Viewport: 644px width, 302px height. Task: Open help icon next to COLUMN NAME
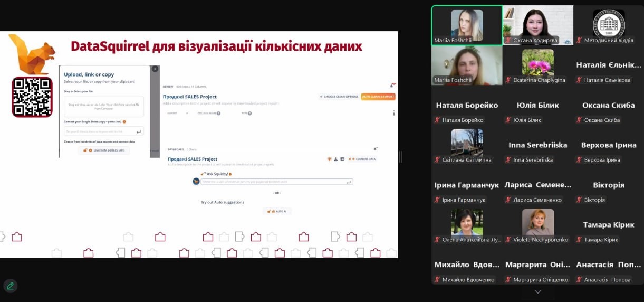pyautogui.click(x=218, y=113)
